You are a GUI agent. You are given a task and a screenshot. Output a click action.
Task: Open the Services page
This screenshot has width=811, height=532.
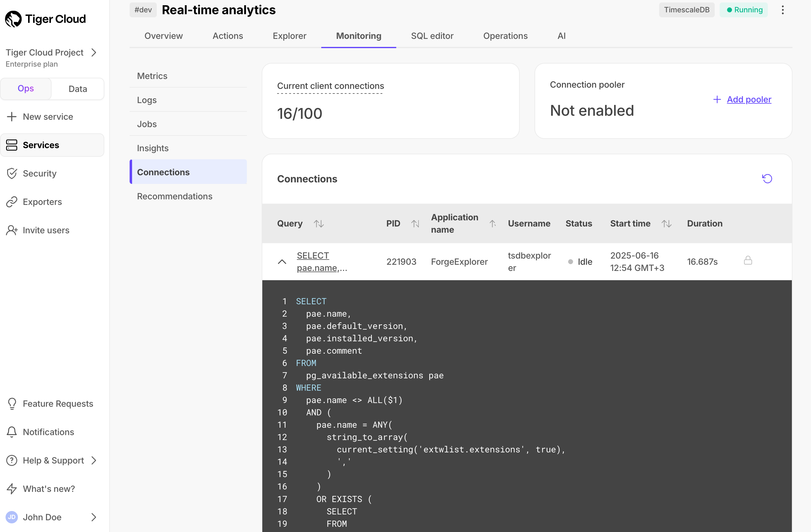pyautogui.click(x=52, y=145)
